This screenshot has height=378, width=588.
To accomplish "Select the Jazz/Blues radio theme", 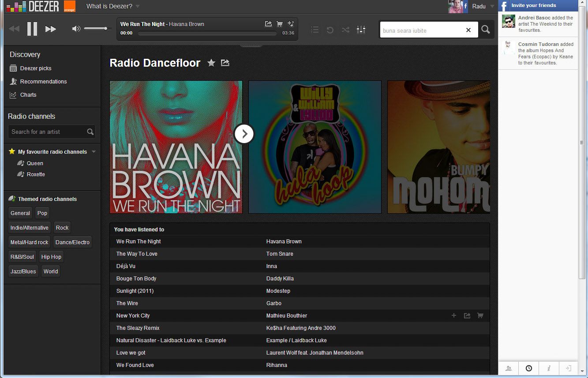I will pos(23,272).
